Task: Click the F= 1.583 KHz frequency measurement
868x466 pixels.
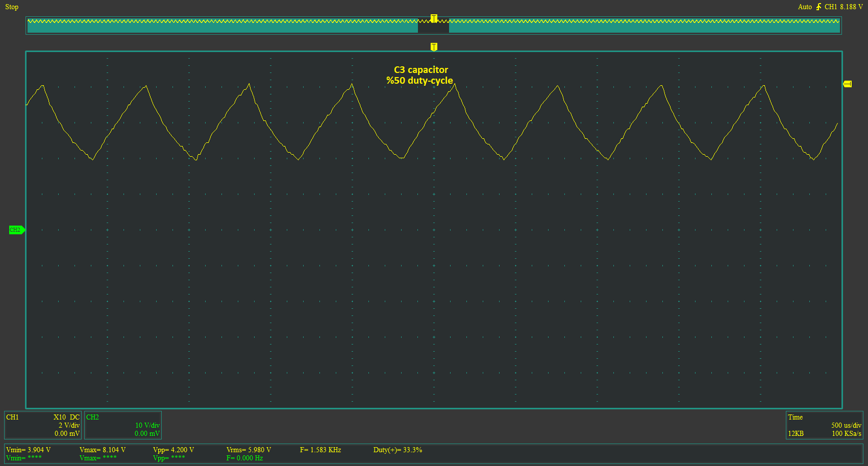Action: (x=320, y=450)
